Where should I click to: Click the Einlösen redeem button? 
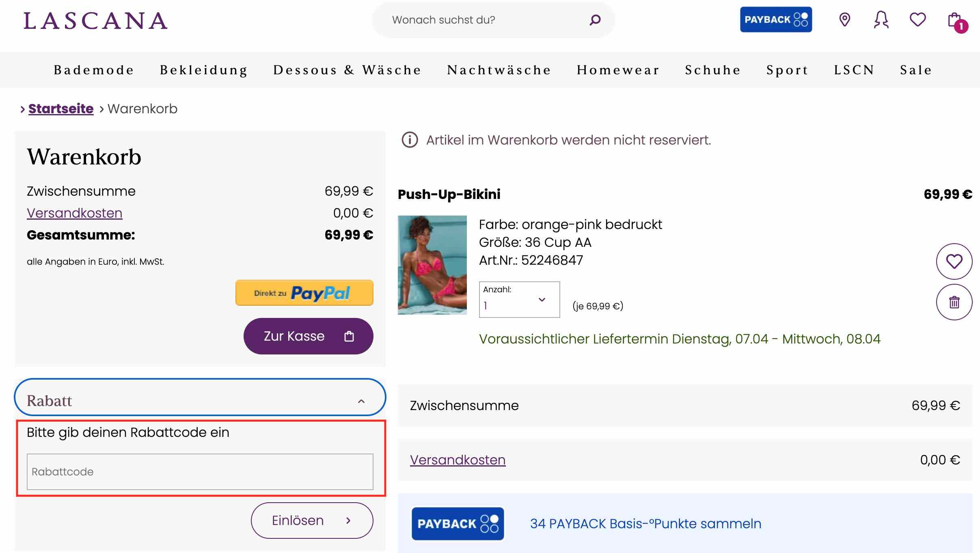pos(312,520)
